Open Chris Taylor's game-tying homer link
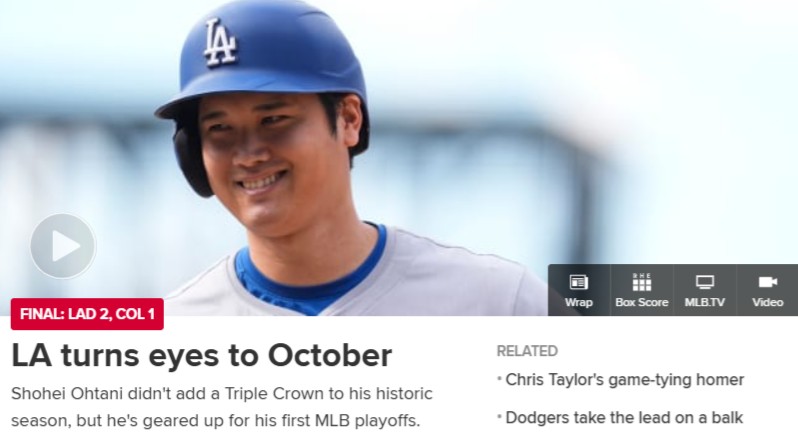Image resolution: width=798 pixels, height=445 pixels. 624,380
